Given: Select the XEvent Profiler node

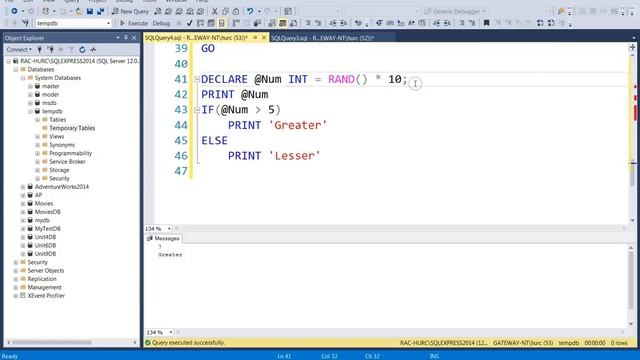Looking at the screenshot, I should click(x=46, y=296).
